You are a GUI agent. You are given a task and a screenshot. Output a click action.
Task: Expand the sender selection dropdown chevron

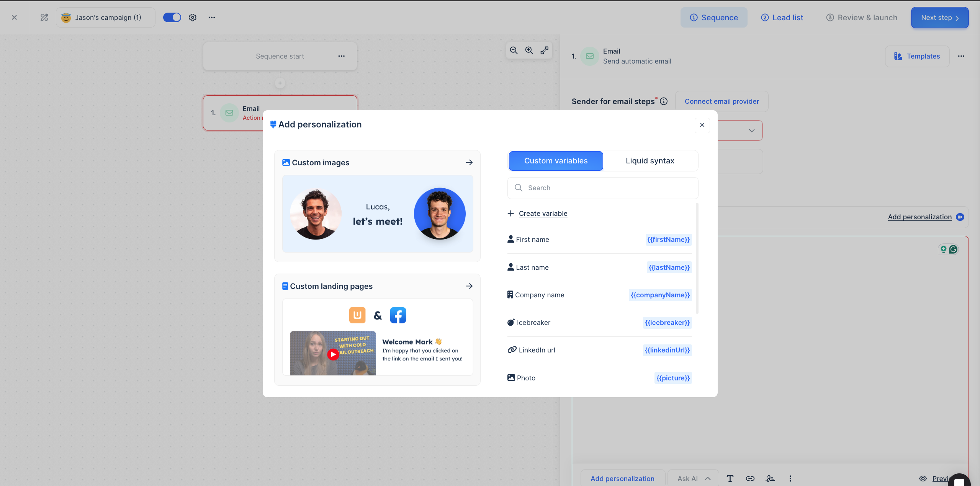click(751, 130)
